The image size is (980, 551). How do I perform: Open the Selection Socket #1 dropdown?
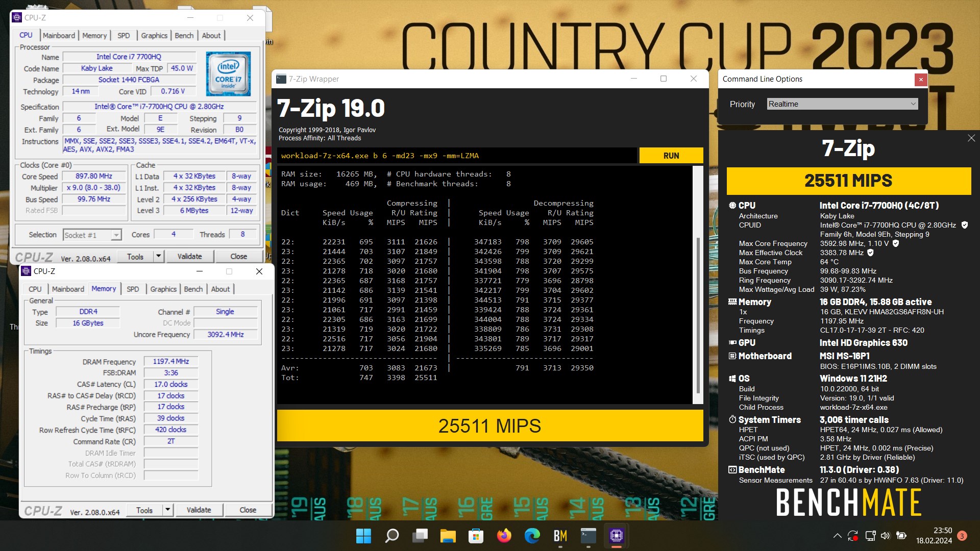pos(92,235)
